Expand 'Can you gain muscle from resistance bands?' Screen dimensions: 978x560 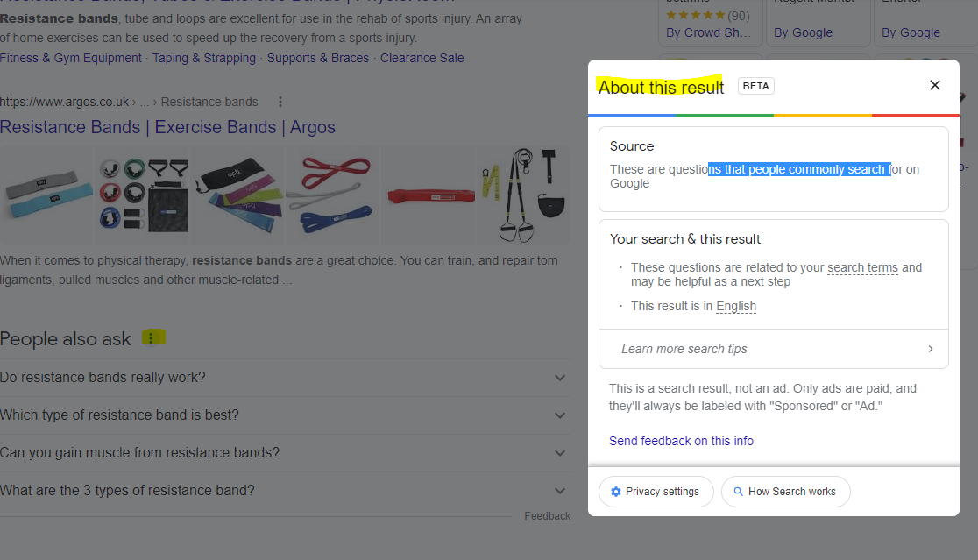pos(560,453)
